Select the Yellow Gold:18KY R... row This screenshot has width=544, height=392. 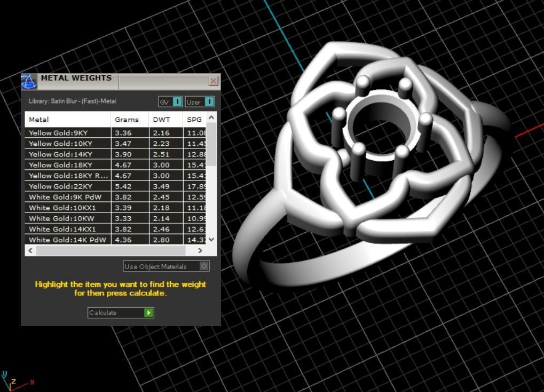[115, 175]
